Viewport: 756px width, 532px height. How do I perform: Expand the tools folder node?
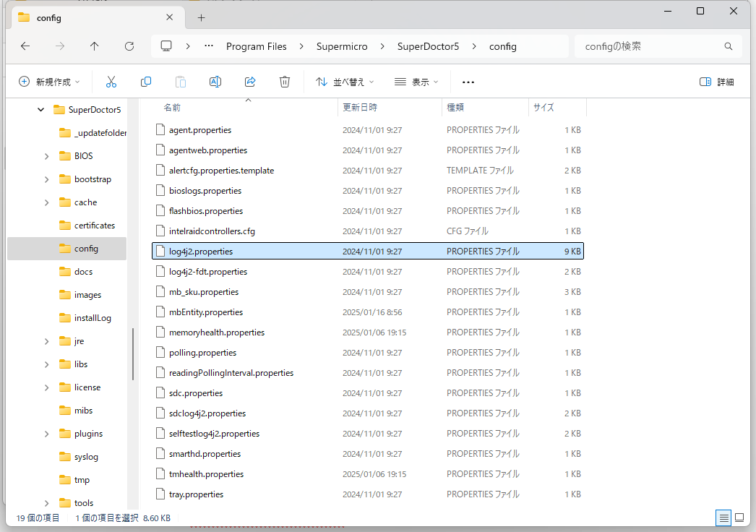(x=47, y=504)
